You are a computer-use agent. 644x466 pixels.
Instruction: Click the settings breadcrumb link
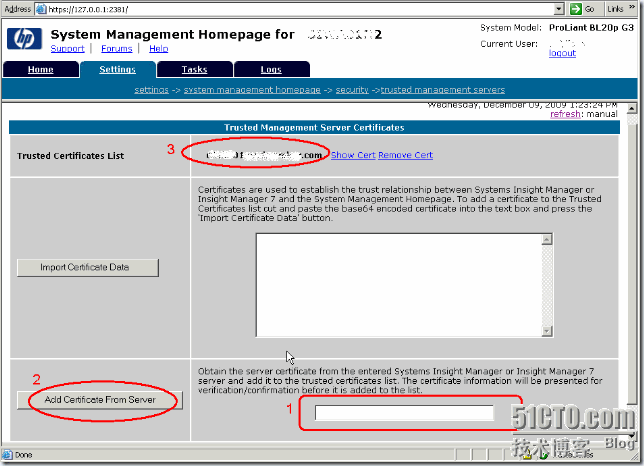pyautogui.click(x=152, y=90)
